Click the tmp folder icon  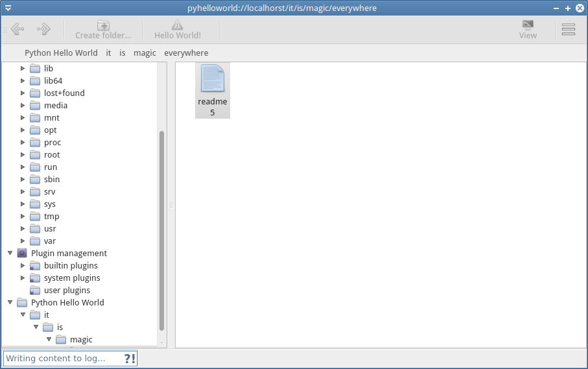coord(35,217)
